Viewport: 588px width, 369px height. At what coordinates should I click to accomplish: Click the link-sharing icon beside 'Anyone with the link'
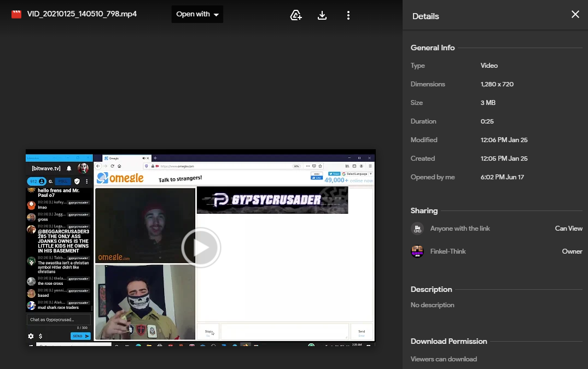[x=417, y=229]
